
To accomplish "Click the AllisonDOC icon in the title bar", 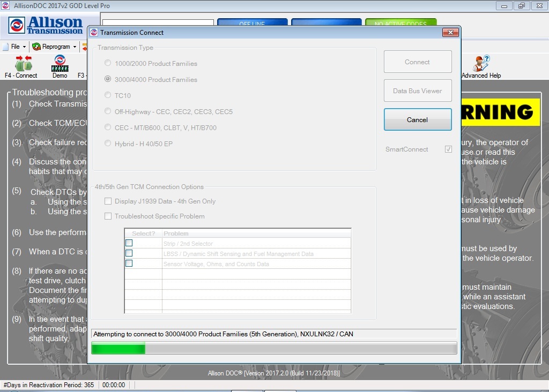I will pos(5,5).
